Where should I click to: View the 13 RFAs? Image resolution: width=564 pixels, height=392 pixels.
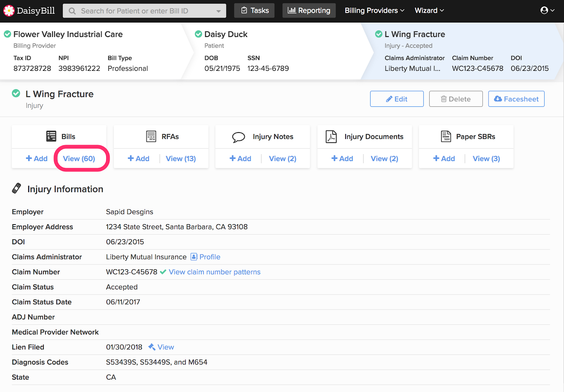point(181,159)
